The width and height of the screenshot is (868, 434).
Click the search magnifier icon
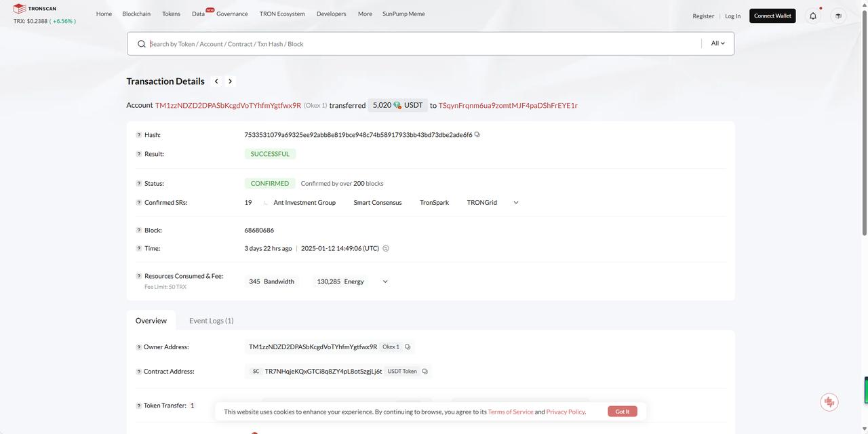pyautogui.click(x=142, y=44)
